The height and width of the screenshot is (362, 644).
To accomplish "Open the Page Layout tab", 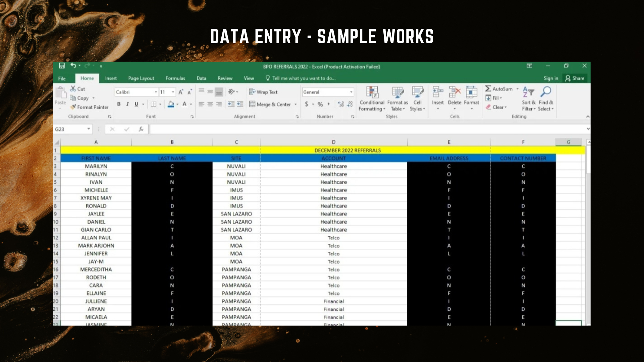I will pos(141,78).
